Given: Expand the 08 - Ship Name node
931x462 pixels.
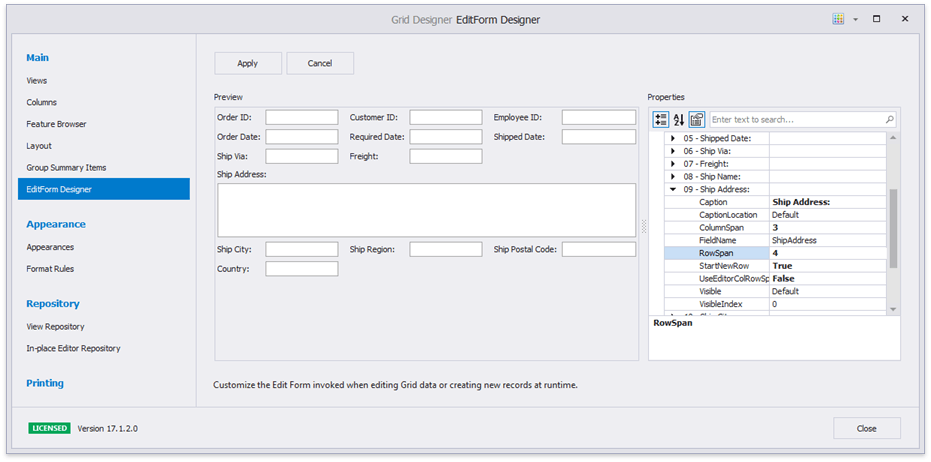Looking at the screenshot, I should click(x=673, y=177).
